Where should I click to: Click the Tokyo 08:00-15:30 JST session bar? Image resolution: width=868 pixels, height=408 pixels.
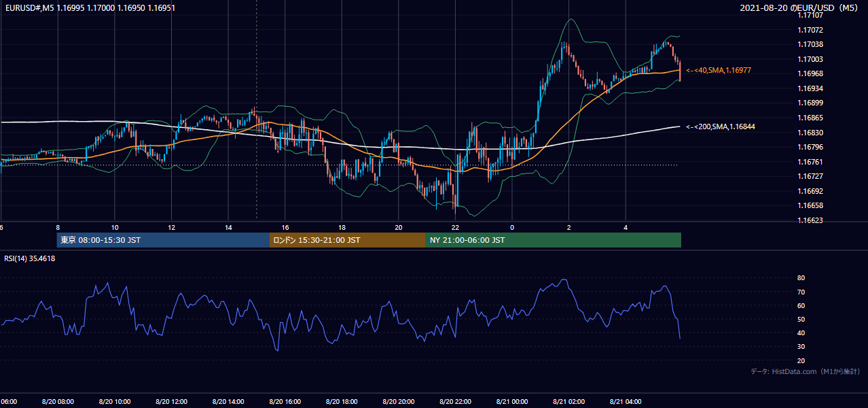pos(163,240)
